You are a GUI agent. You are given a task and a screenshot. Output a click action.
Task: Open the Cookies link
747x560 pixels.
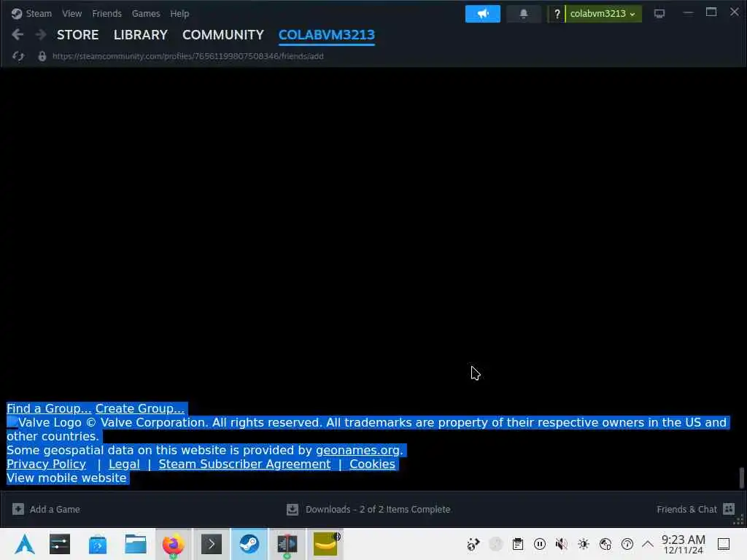372,464
